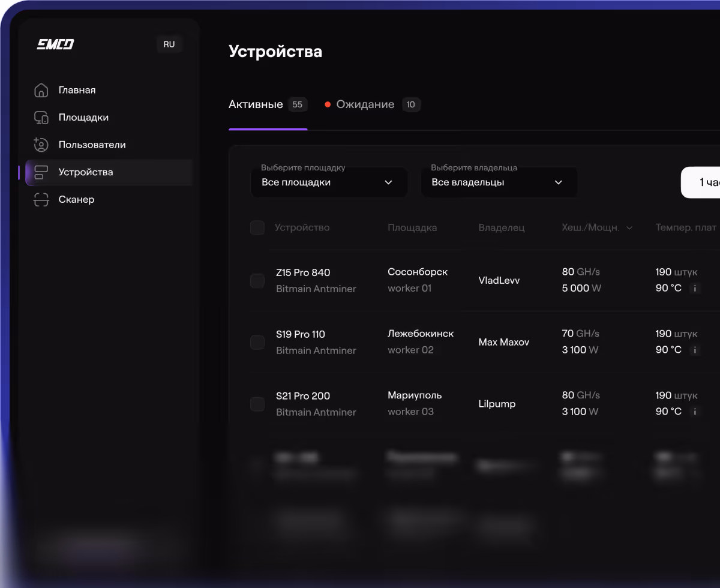This screenshot has width=720, height=588.
Task: Click the EMCD logo
Action: 55,44
